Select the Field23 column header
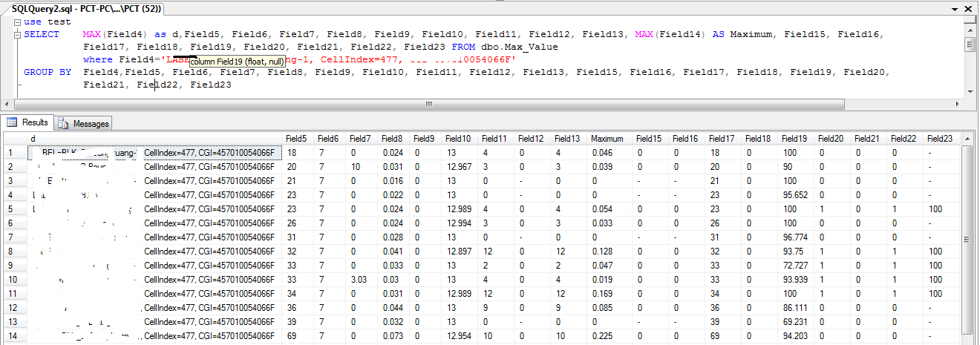980x345 pixels. point(943,139)
